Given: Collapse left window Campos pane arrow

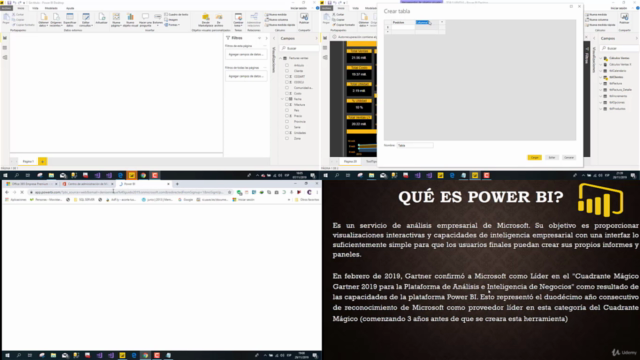Looking at the screenshot, I should pyautogui.click(x=316, y=38).
